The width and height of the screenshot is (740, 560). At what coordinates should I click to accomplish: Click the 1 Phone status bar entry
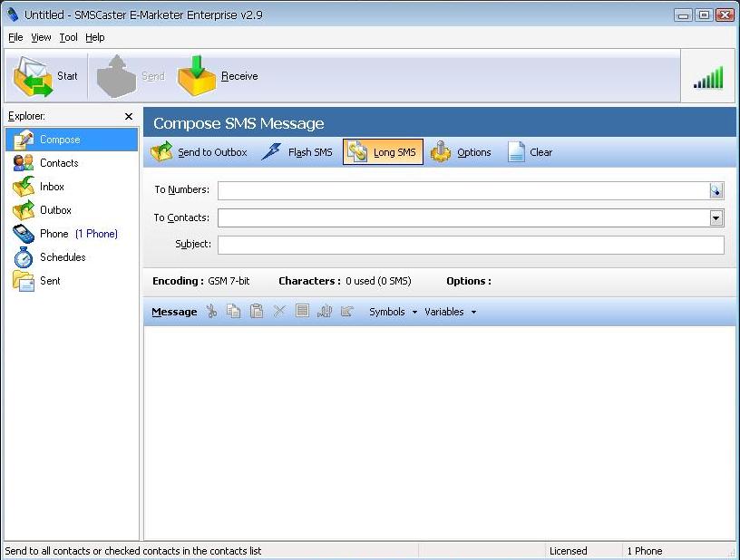tap(644, 551)
